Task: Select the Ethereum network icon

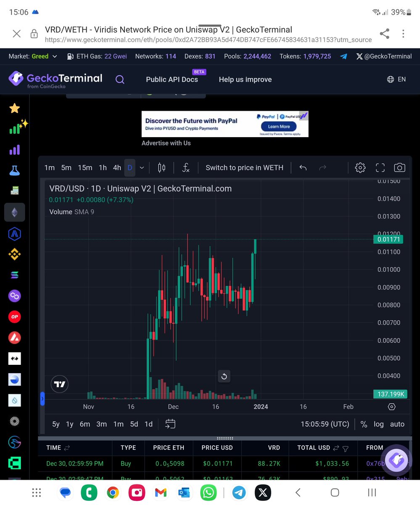Action: pyautogui.click(x=15, y=212)
